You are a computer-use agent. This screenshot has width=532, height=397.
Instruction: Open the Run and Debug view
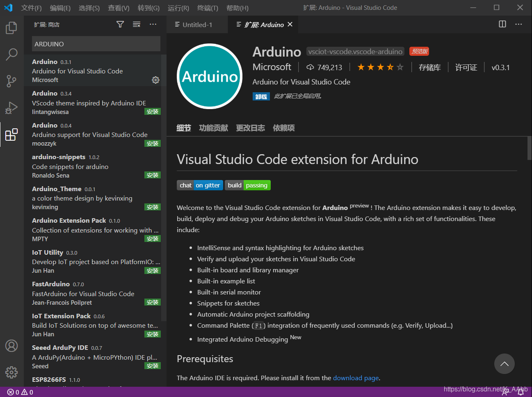point(11,108)
